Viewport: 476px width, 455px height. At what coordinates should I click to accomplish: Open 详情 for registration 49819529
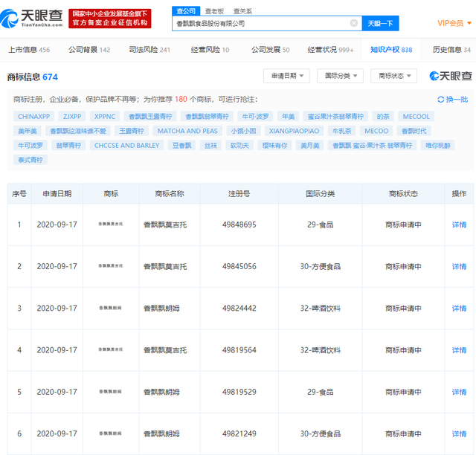coord(459,392)
